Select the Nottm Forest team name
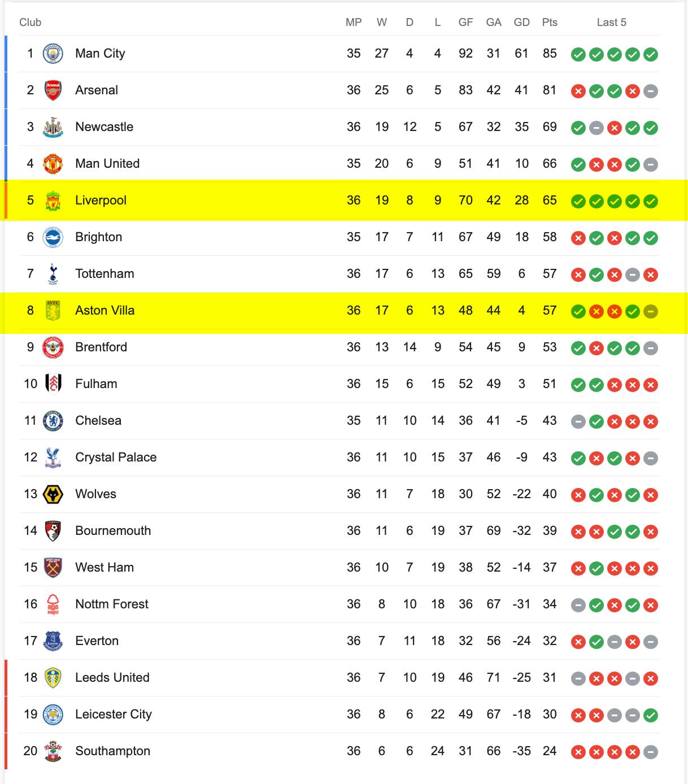This screenshot has height=784, width=688. tap(112, 604)
